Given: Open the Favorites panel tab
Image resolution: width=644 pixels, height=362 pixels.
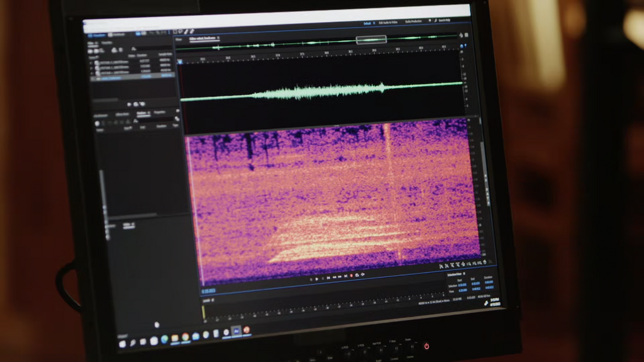Looking at the screenshot, I should click(107, 42).
